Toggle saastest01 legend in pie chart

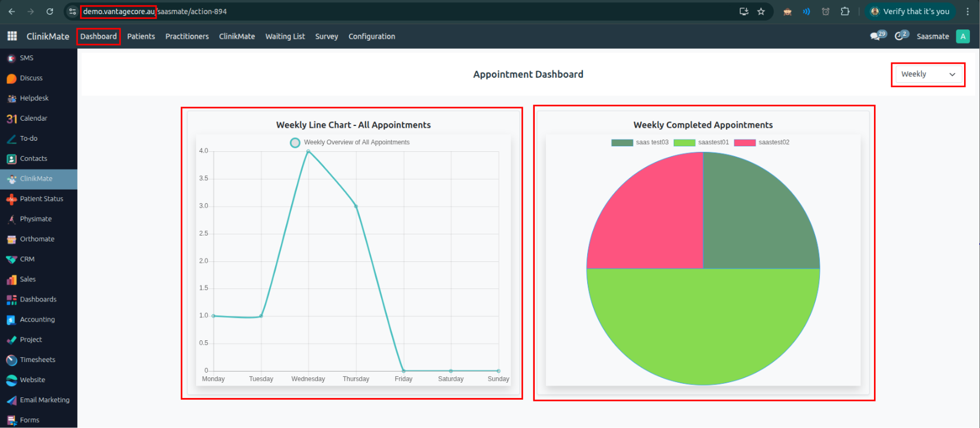[x=701, y=142]
